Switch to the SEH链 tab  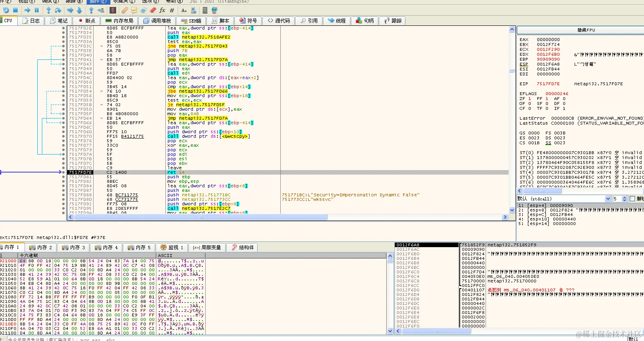pos(191,20)
